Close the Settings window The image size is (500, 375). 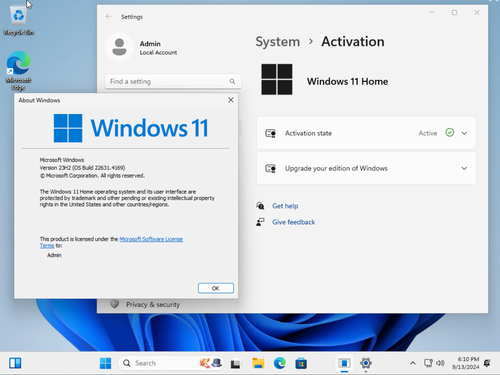coord(477,13)
